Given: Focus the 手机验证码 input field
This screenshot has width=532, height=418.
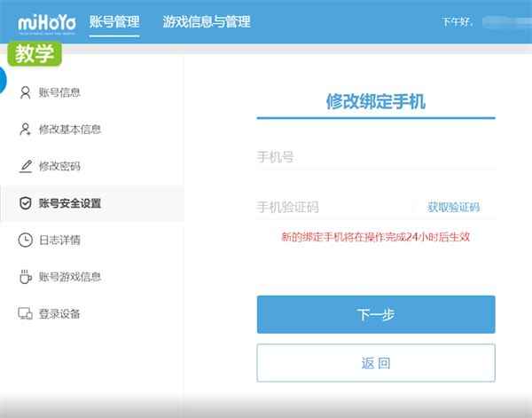Looking at the screenshot, I should point(332,207).
